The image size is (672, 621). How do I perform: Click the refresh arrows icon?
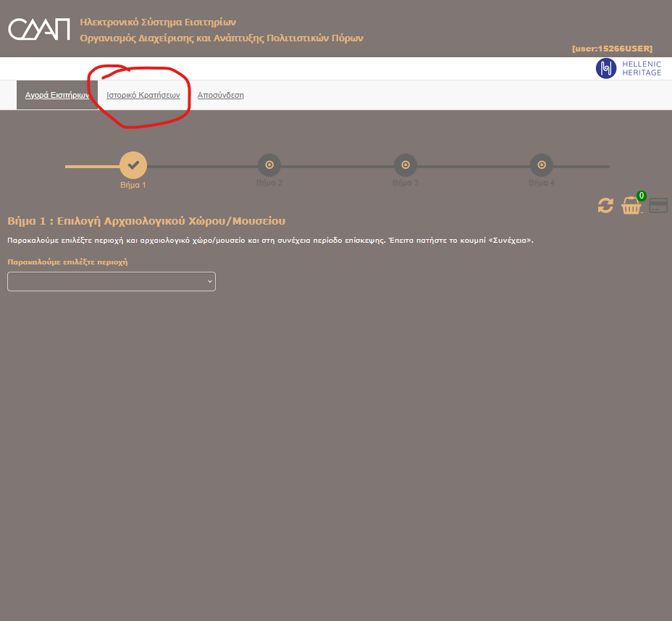click(x=605, y=205)
